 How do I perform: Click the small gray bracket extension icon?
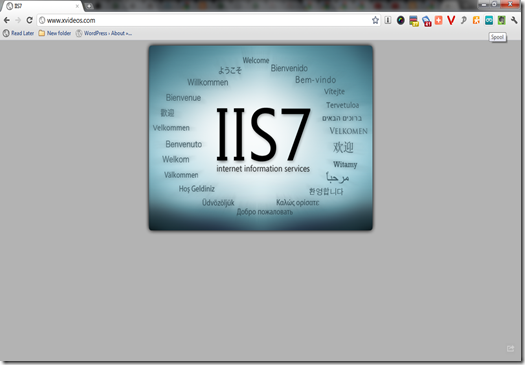click(388, 20)
